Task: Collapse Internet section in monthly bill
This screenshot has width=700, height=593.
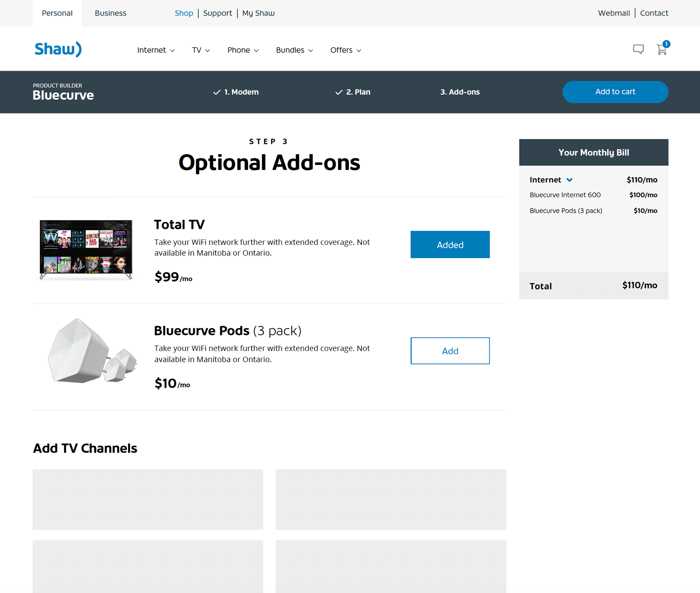Action: (x=569, y=180)
